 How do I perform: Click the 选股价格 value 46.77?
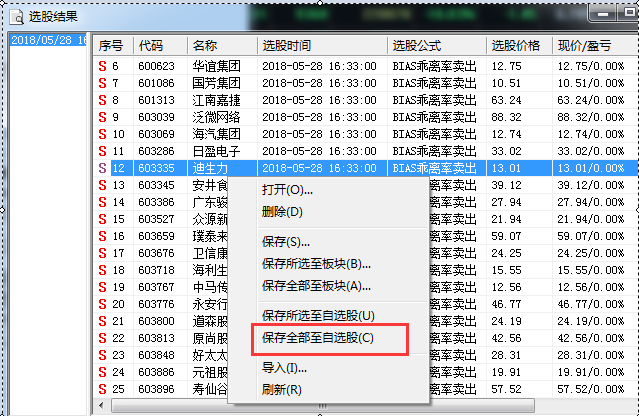tap(506, 304)
